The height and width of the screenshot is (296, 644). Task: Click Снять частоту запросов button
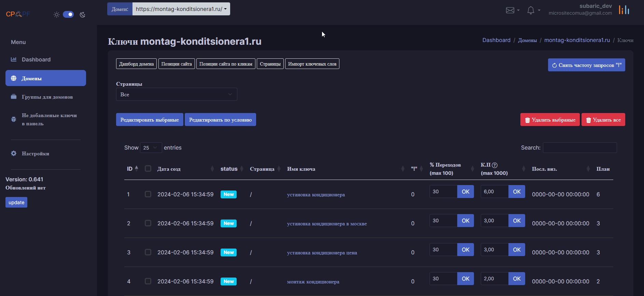pyautogui.click(x=587, y=65)
